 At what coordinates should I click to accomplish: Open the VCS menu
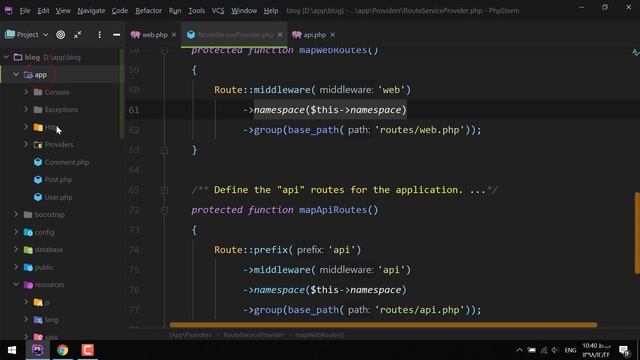pyautogui.click(x=218, y=11)
